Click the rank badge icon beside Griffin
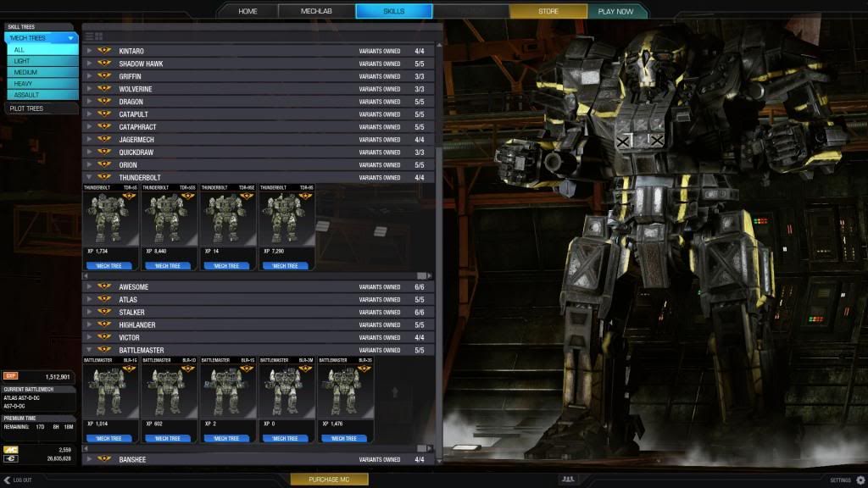868x488 pixels. [104, 75]
